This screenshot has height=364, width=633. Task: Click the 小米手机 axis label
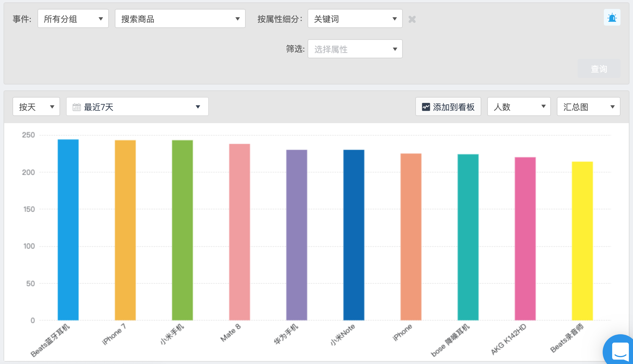click(x=172, y=334)
